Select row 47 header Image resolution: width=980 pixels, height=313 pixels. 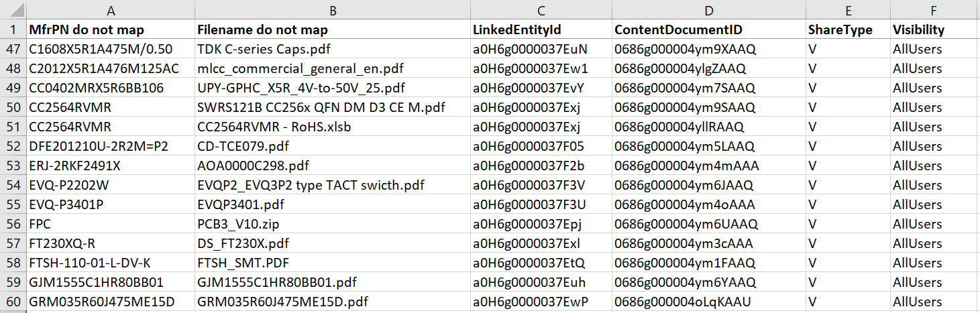[x=13, y=49]
